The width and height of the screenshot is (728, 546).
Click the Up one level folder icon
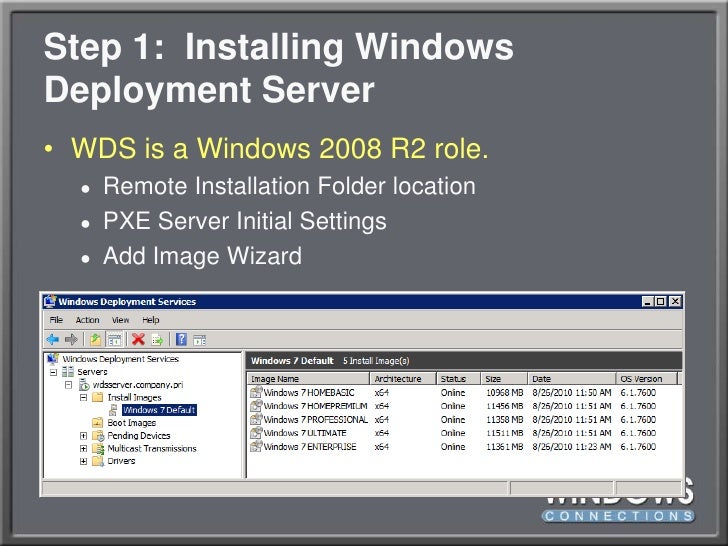[x=95, y=340]
